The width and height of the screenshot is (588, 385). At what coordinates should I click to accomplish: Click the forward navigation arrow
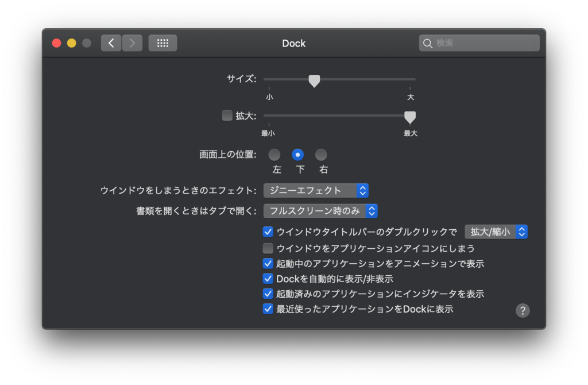131,43
